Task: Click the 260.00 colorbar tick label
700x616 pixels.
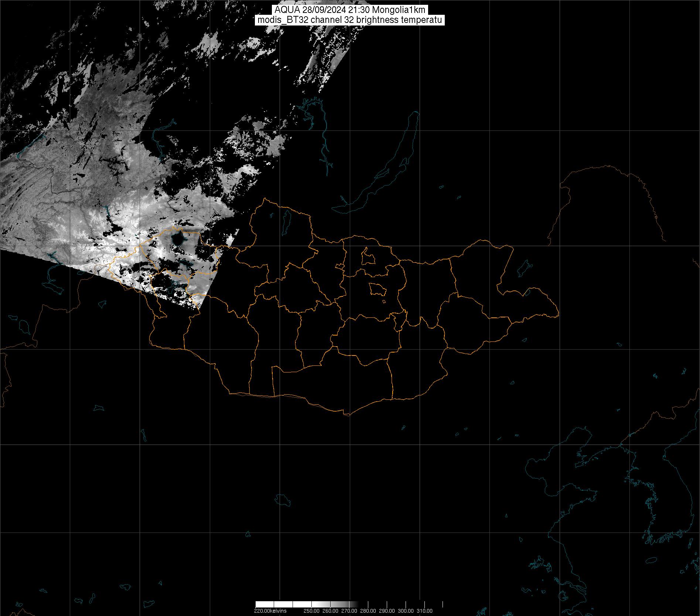Action: coord(330,611)
